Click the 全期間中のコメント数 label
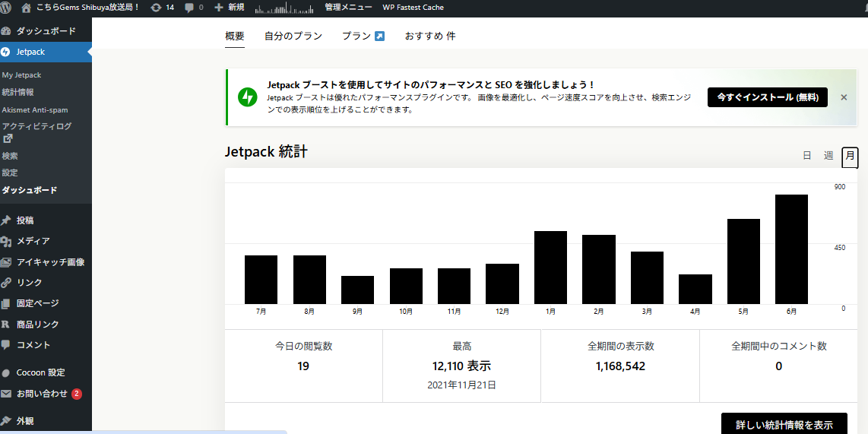 779,347
